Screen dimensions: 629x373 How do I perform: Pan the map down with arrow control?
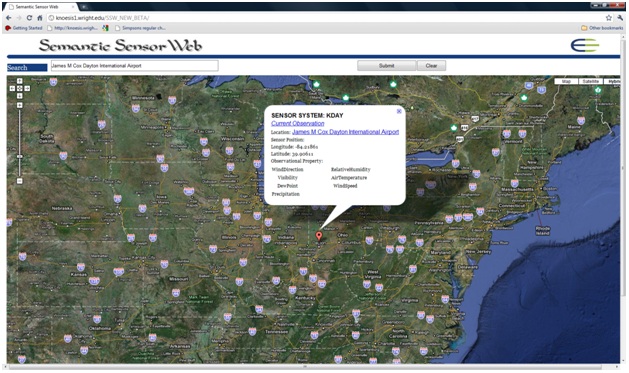tap(20, 96)
